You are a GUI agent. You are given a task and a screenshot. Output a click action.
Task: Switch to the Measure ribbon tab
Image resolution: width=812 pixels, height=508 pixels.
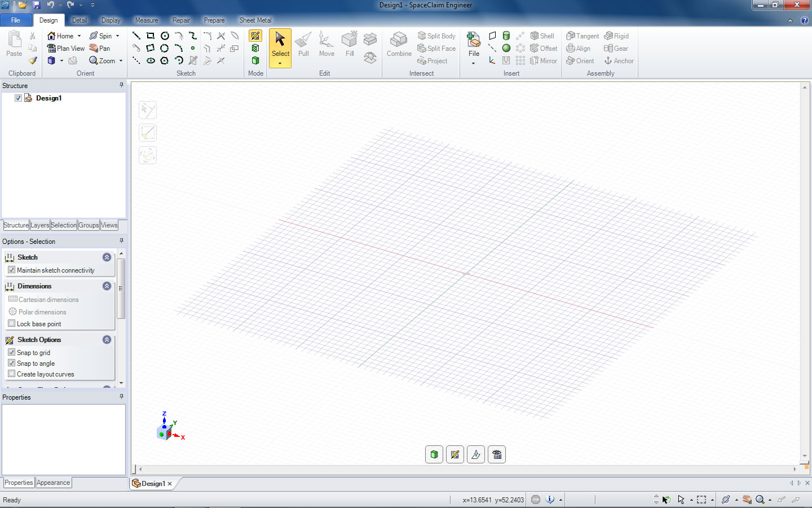tap(147, 20)
